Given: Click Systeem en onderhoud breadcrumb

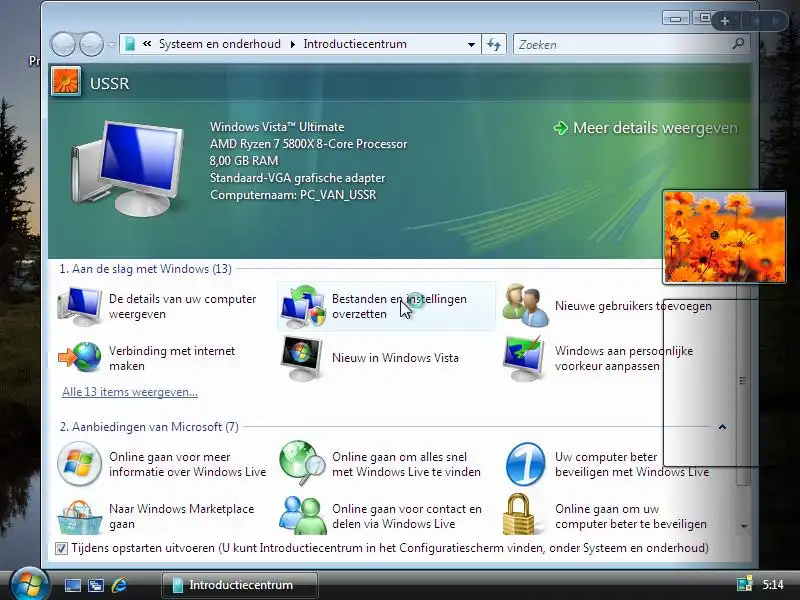Looking at the screenshot, I should click(x=219, y=44).
